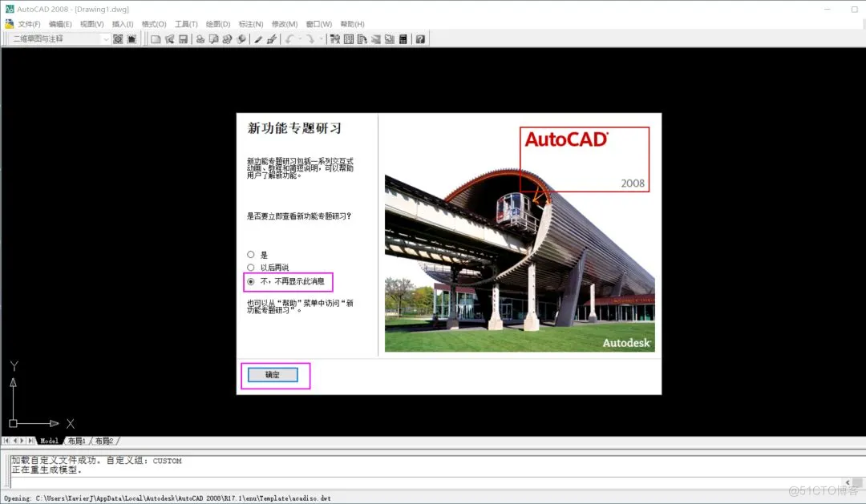Open the 编辑(E) menu
Screen dimensions: 866x504
(x=60, y=24)
